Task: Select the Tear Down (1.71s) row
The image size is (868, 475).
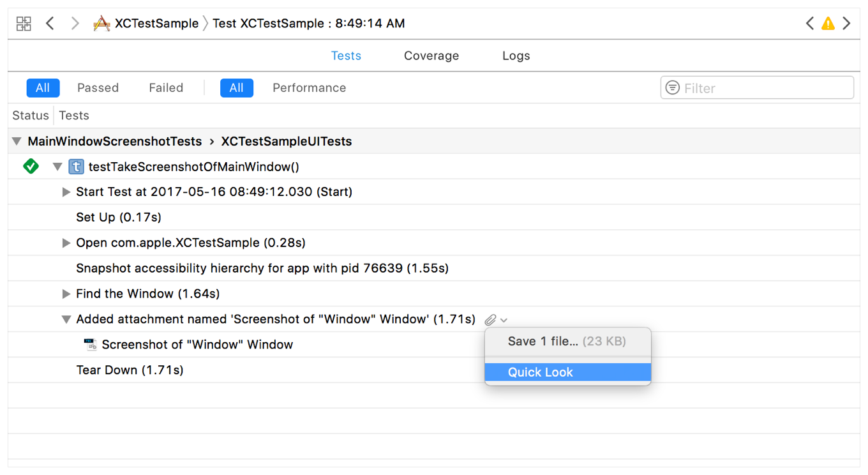Action: [x=434, y=370]
